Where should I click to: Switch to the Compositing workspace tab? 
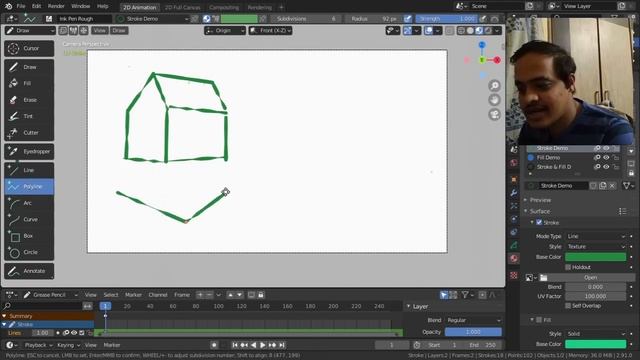[x=224, y=7]
